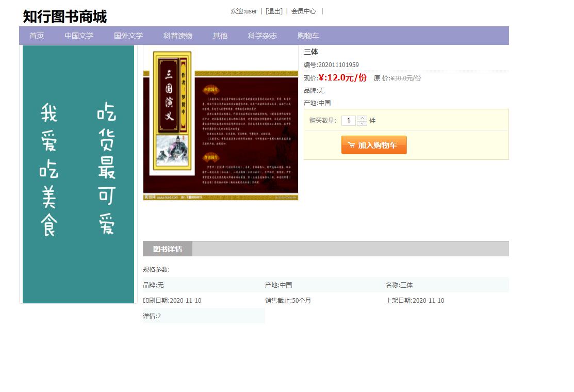574x392 pixels.
Task: Open the 科普读物 section
Action: pyautogui.click(x=177, y=36)
